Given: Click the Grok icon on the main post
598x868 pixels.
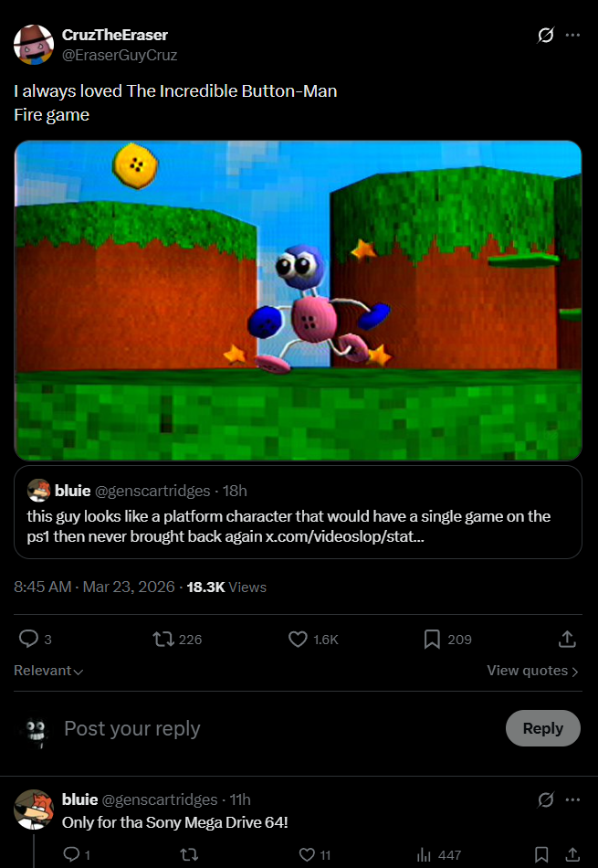Looking at the screenshot, I should pos(546,36).
